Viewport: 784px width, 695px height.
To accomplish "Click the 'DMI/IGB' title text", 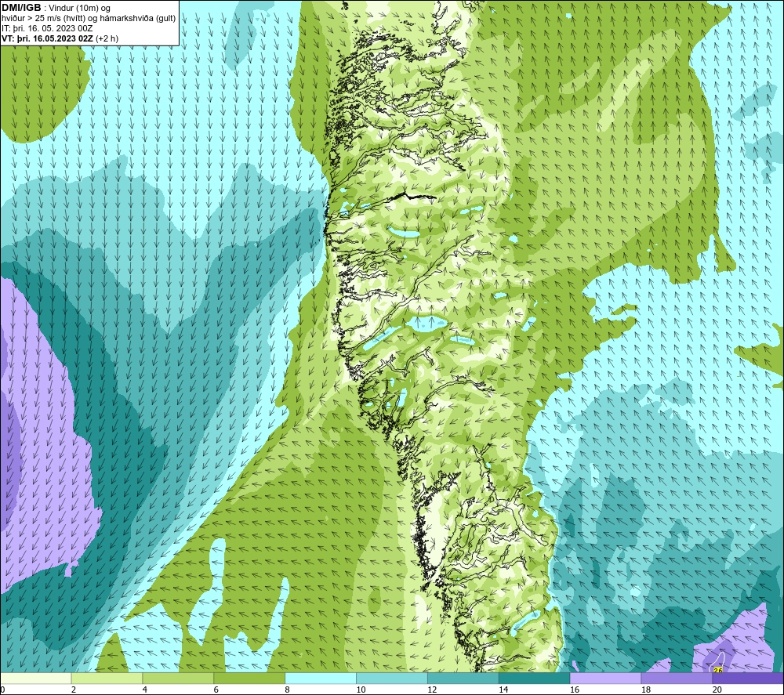I will click(x=21, y=8).
